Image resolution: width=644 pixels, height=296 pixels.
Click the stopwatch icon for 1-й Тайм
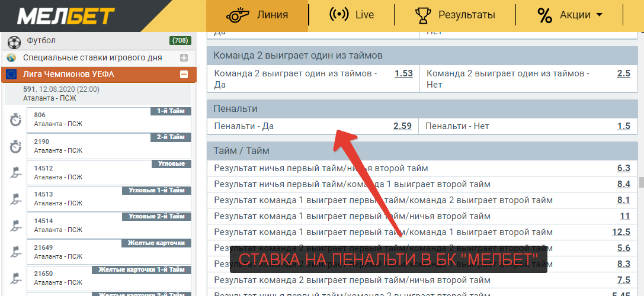[15, 120]
